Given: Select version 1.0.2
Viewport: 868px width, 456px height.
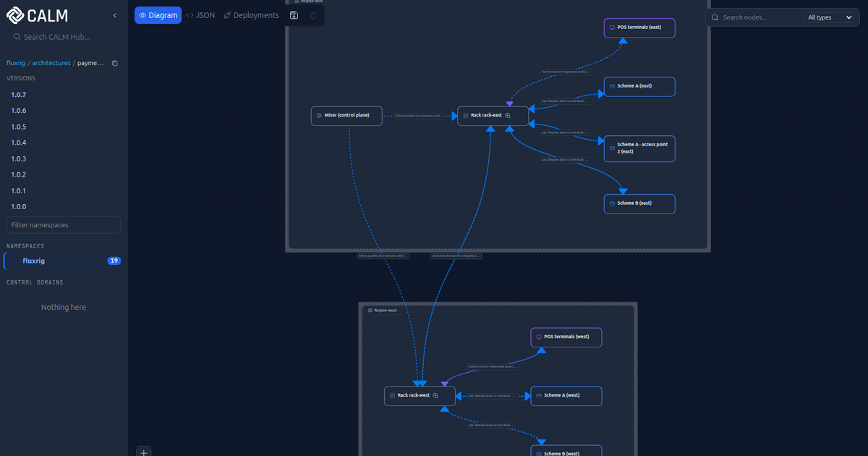Looking at the screenshot, I should pyautogui.click(x=19, y=174).
